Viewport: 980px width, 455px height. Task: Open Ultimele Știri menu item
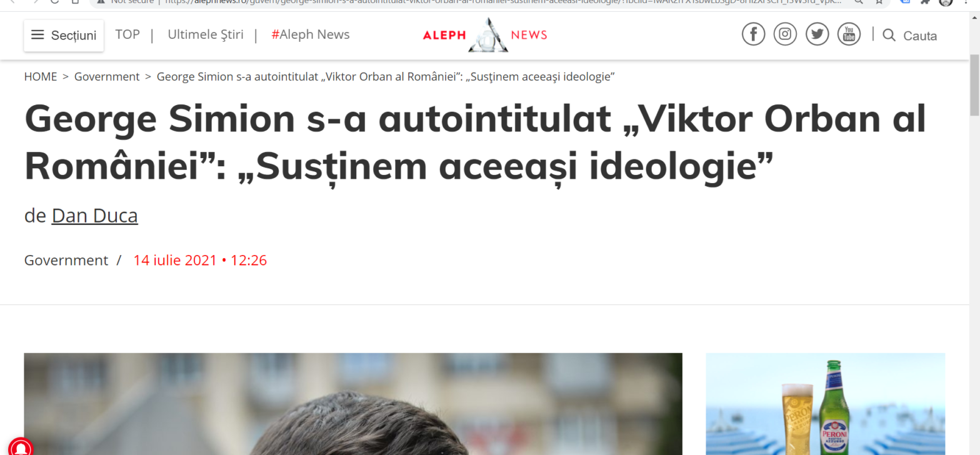click(206, 34)
